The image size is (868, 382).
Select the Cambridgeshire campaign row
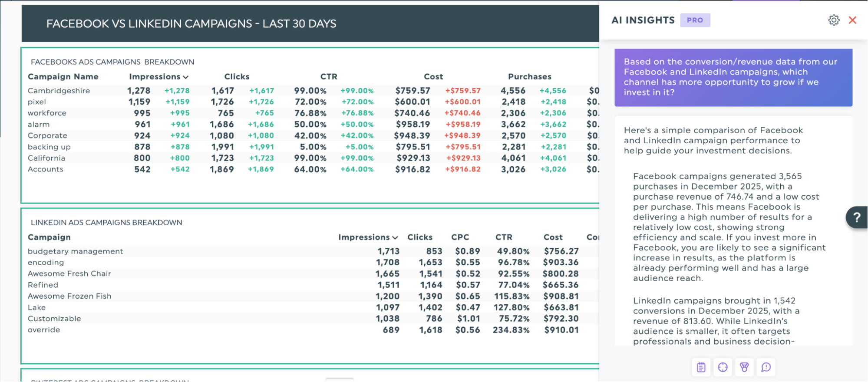[x=59, y=91]
